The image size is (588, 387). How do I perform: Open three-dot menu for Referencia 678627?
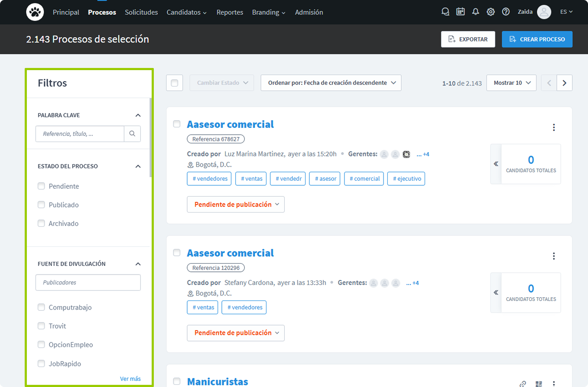[x=553, y=127]
